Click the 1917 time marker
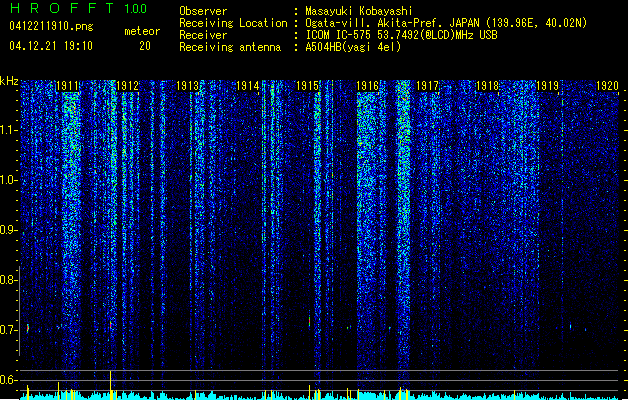Image resolution: width=629 pixels, height=400 pixels. click(428, 86)
